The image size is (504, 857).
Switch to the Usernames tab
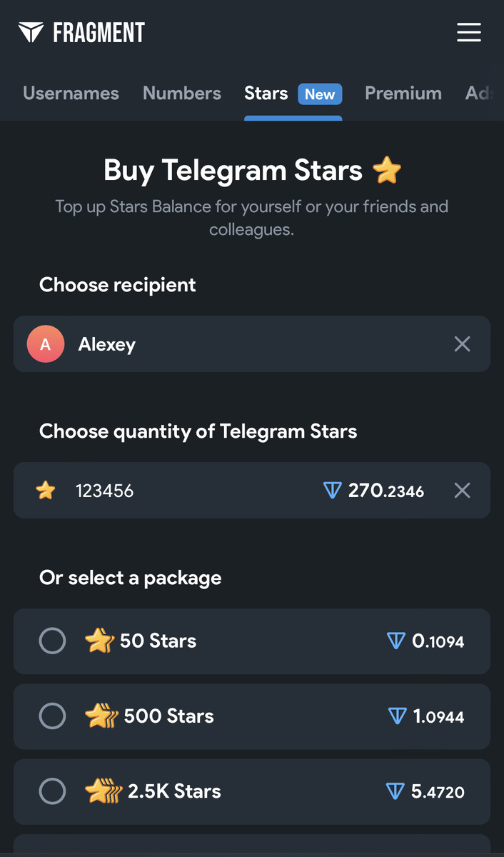click(71, 94)
